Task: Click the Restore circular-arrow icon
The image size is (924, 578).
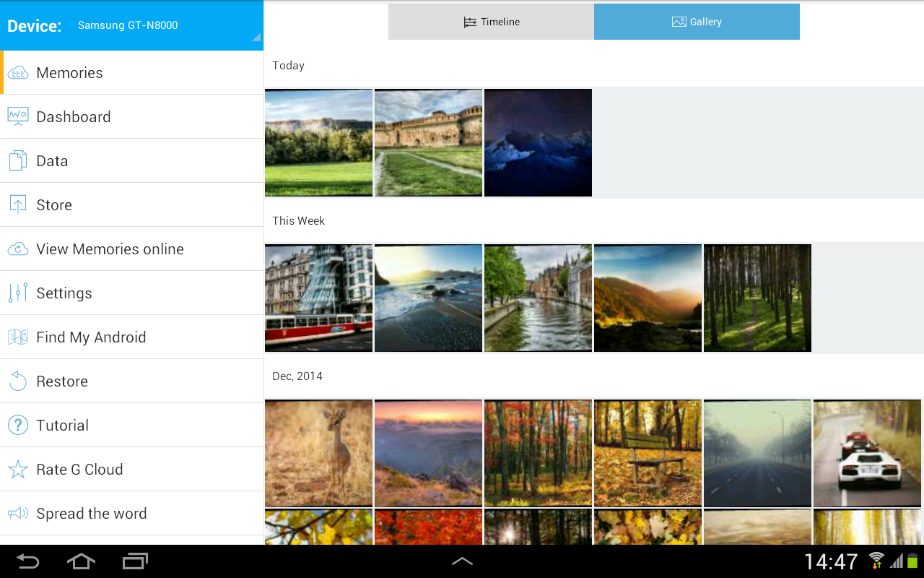Action: tap(17, 381)
